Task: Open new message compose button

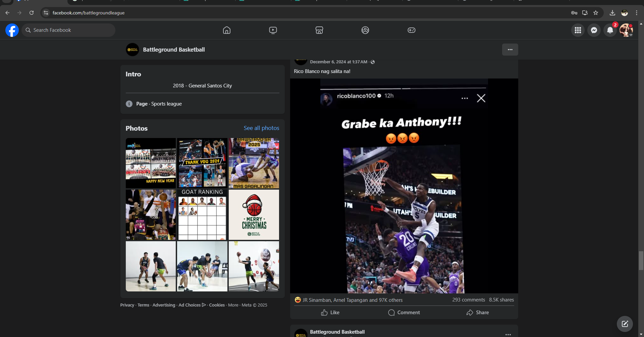Action: coord(625,324)
